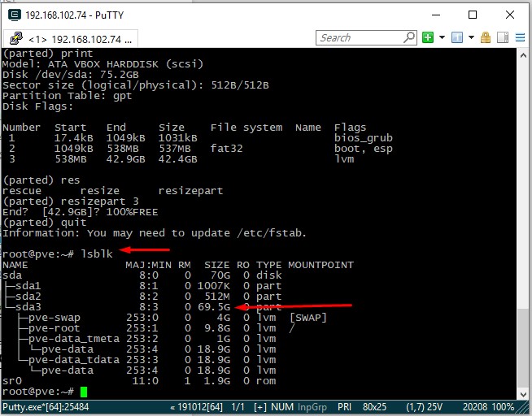Image resolution: width=532 pixels, height=416 pixels.
Task: Click the 1007K size value for sda1
Action: (x=214, y=286)
